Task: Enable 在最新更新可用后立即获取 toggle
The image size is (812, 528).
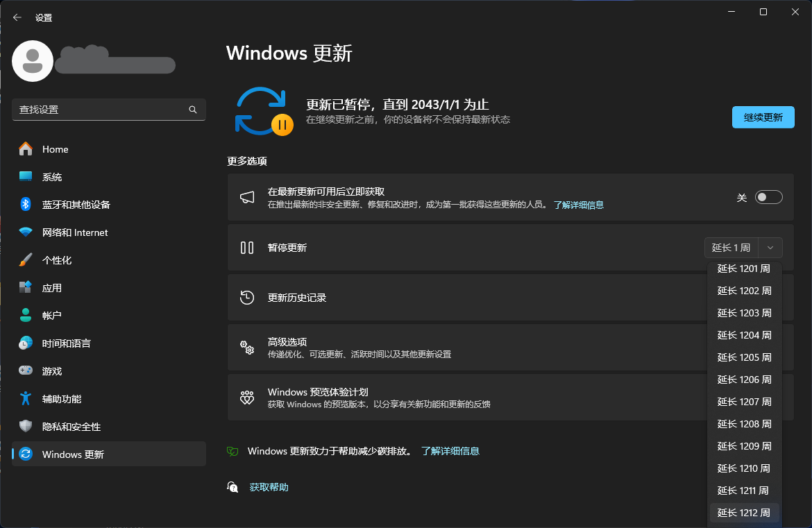Action: pos(768,197)
